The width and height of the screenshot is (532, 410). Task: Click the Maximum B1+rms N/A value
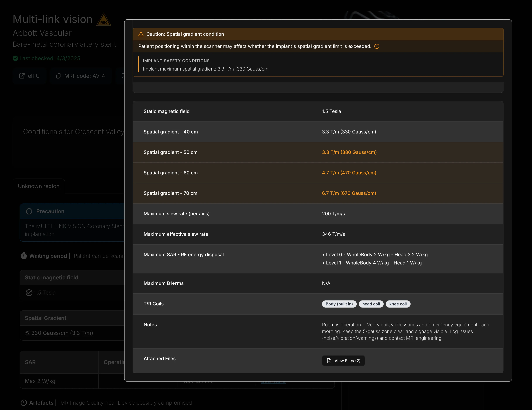point(326,283)
